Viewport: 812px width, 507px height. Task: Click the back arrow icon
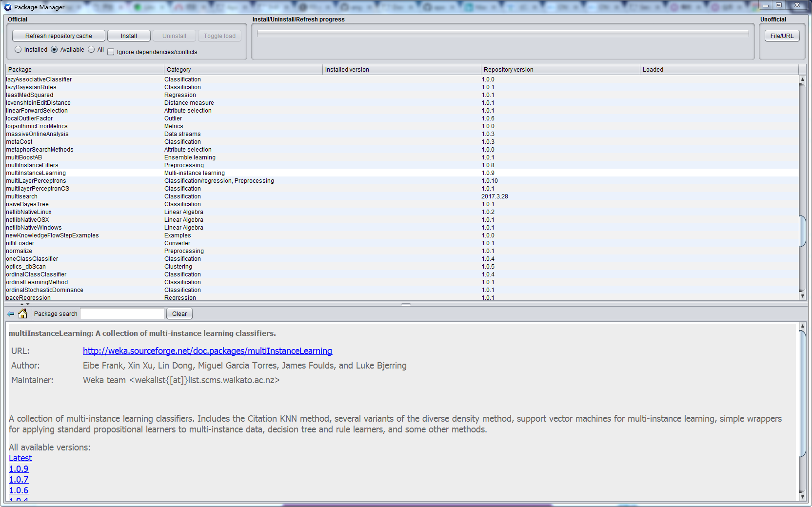pyautogui.click(x=11, y=313)
